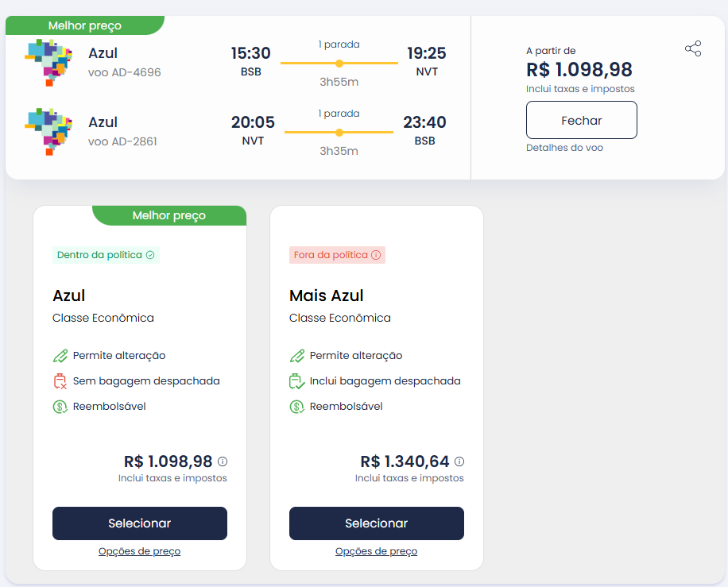Click the share icon on flight card

click(x=693, y=48)
